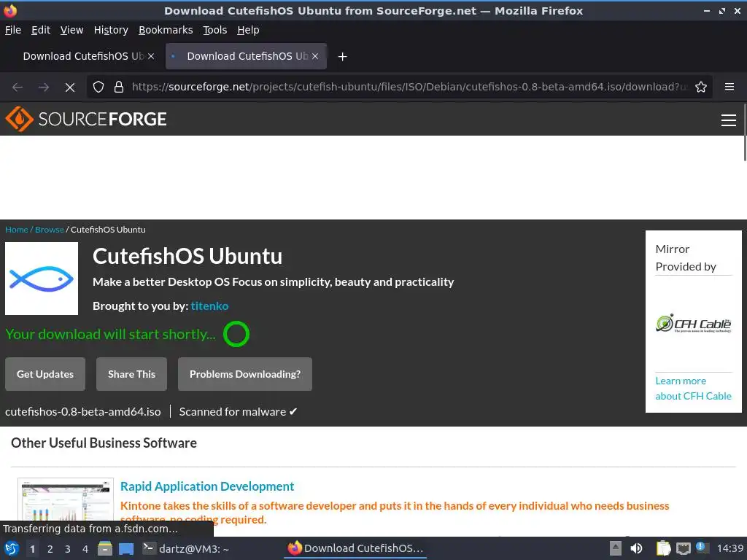Go forward with the forward arrow
This screenshot has width=747, height=560.
(43, 87)
